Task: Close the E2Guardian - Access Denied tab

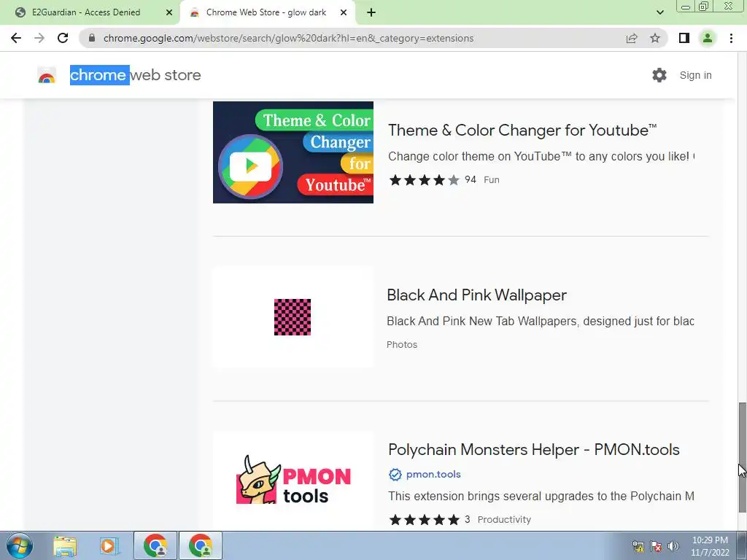Action: (169, 12)
